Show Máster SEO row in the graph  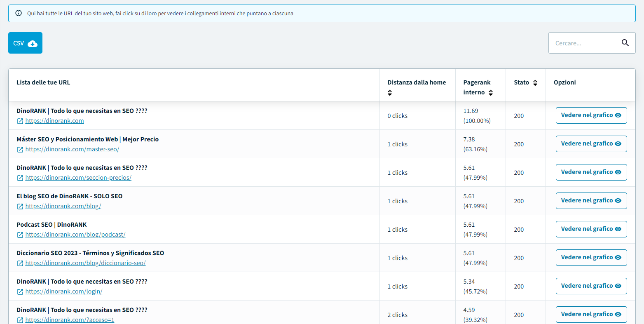point(591,144)
